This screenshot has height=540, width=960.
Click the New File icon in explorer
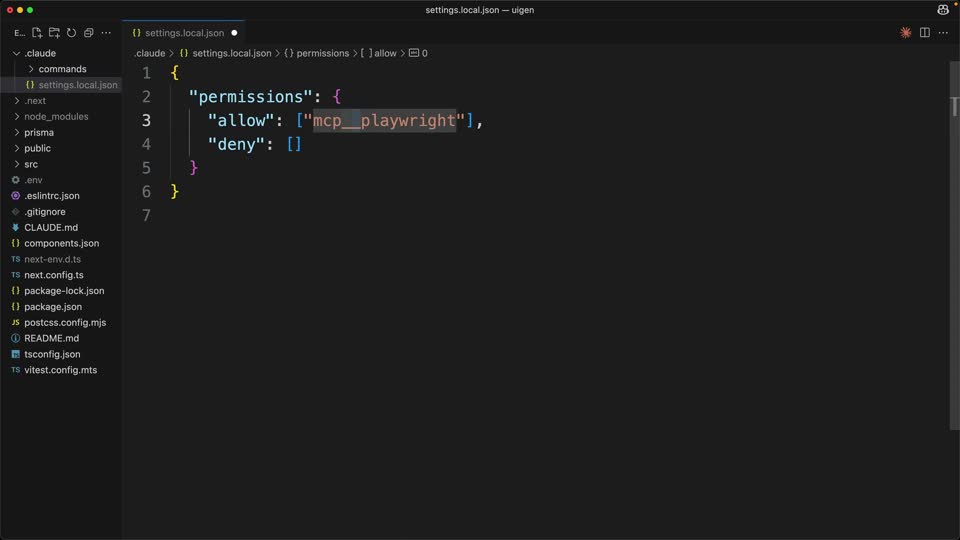tap(37, 32)
